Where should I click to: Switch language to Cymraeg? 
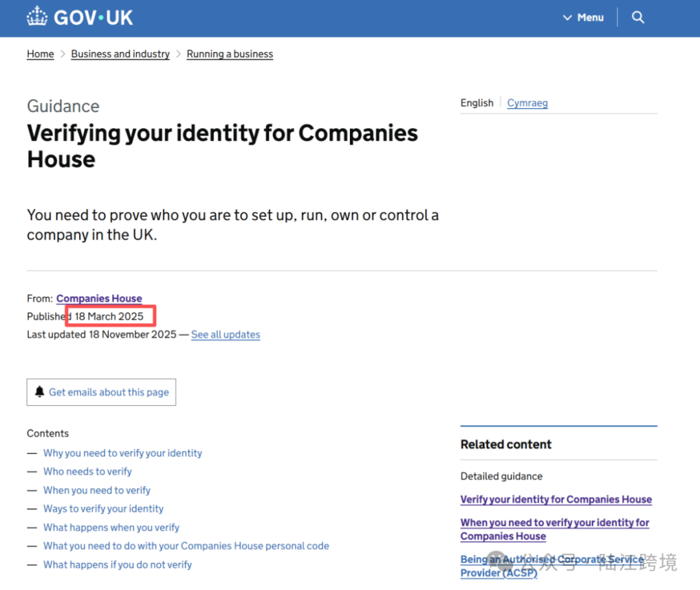click(527, 103)
